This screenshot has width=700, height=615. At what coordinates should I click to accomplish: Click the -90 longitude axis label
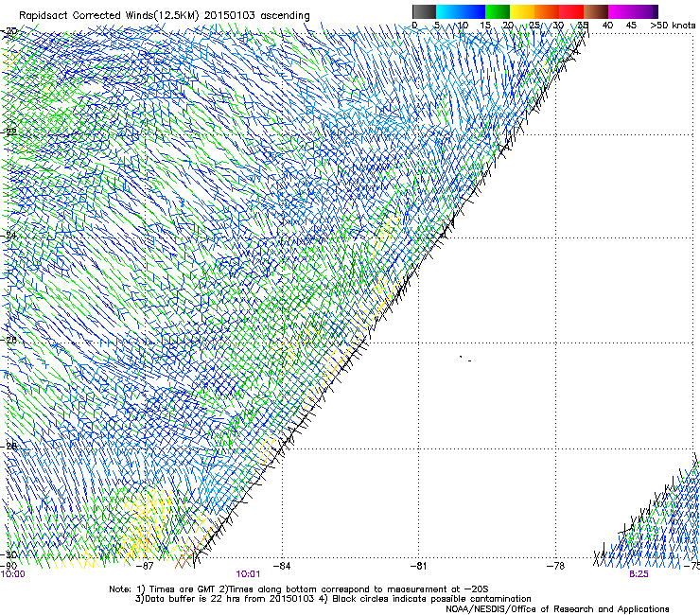tap(9, 566)
